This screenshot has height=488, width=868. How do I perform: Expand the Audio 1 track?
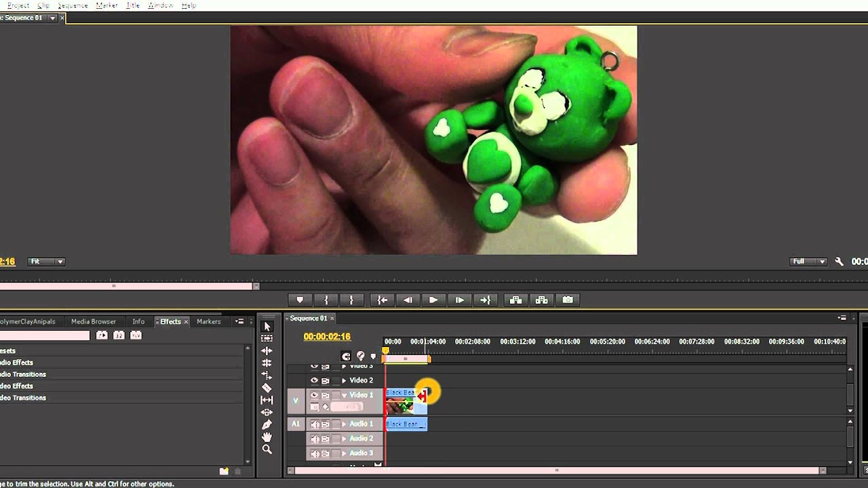pyautogui.click(x=344, y=424)
